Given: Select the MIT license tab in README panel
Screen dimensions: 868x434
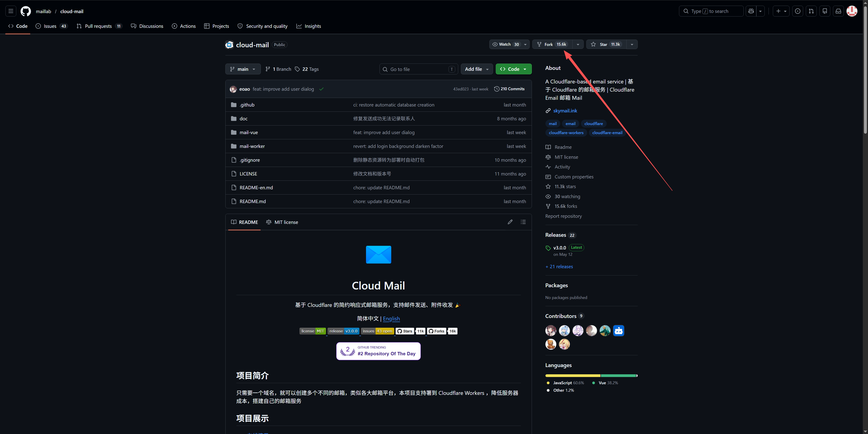Looking at the screenshot, I should click(x=282, y=222).
